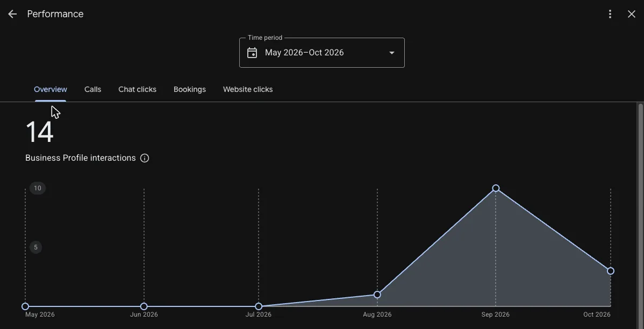
Task: Select the Sep 2026 peak data point
Action: 496,188
